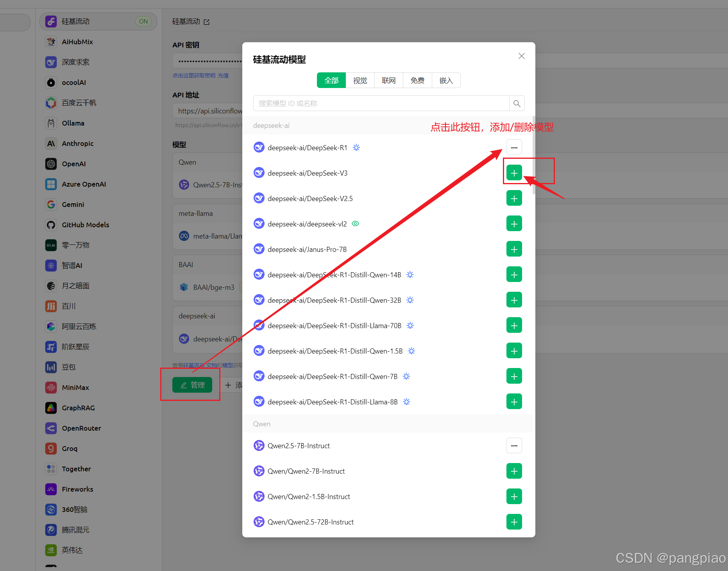Add deepseek-ai/DeepSeek-V3 model
This screenshot has height=571, width=728.
click(x=514, y=173)
